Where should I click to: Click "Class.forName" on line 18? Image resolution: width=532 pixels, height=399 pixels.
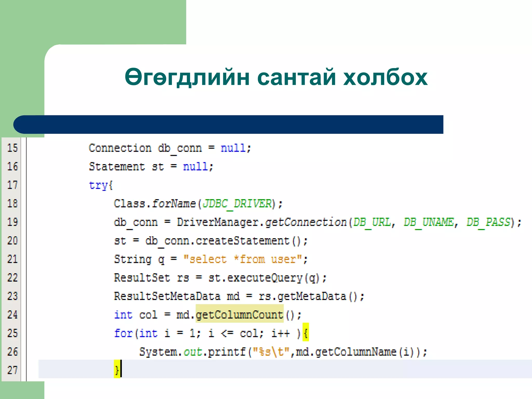155,203
